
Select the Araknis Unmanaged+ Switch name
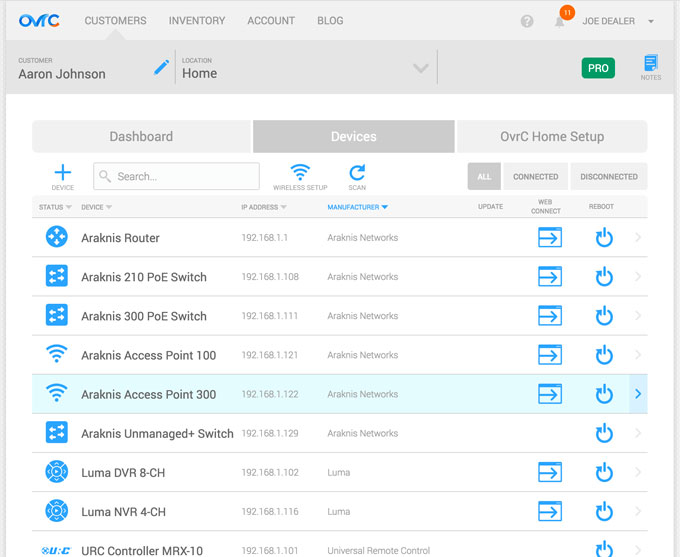pos(157,433)
